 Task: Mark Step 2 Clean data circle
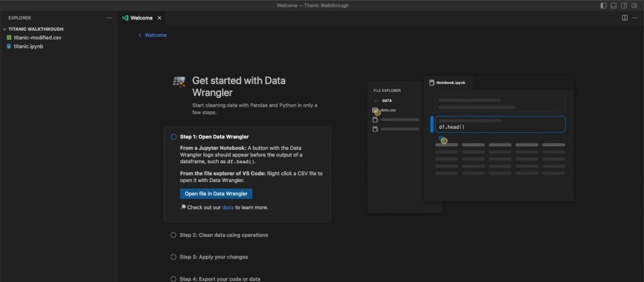pyautogui.click(x=173, y=235)
